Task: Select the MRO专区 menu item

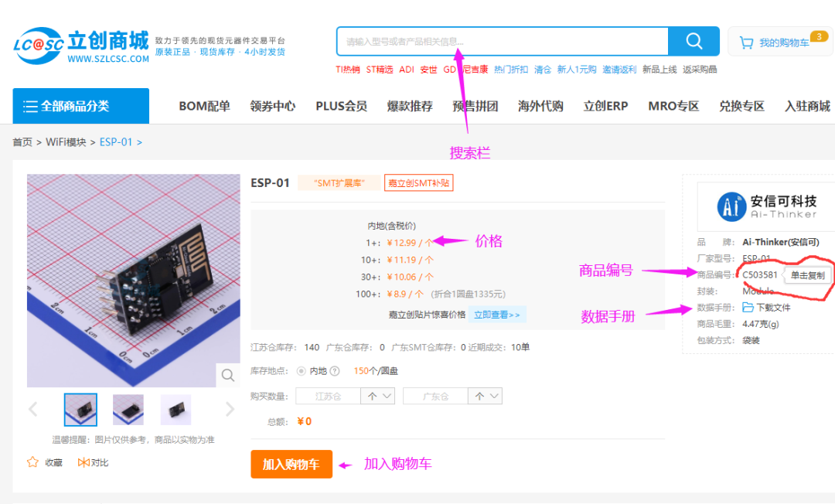Action: point(673,107)
